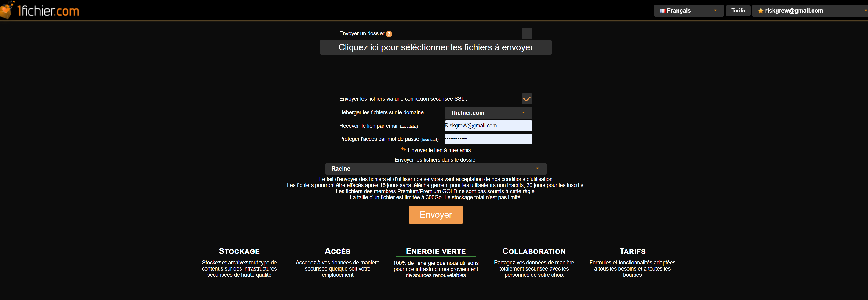Open the Collaboration section heading
This screenshot has width=868, height=300.
[534, 251]
